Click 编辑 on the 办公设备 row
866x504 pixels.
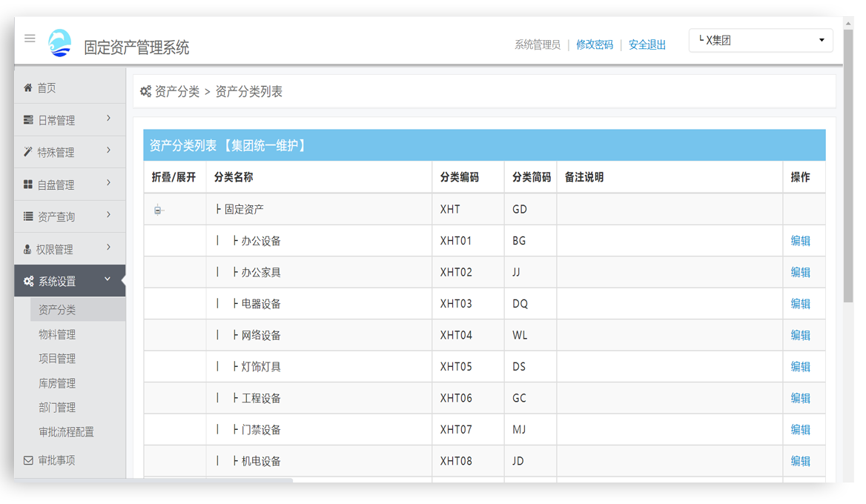pyautogui.click(x=801, y=240)
